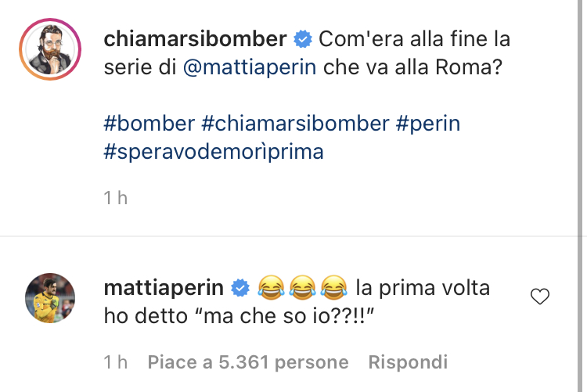Open the #speravodemorìprima hashtag

214,152
